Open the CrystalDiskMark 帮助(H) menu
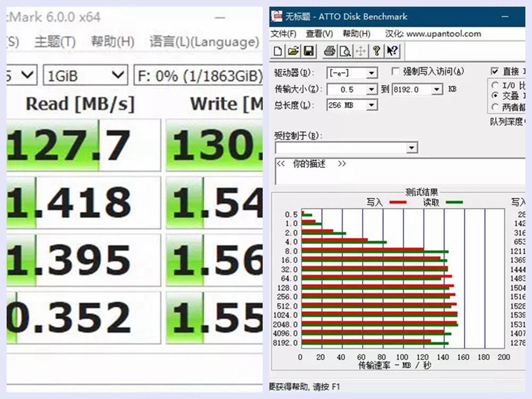 pyautogui.click(x=113, y=42)
